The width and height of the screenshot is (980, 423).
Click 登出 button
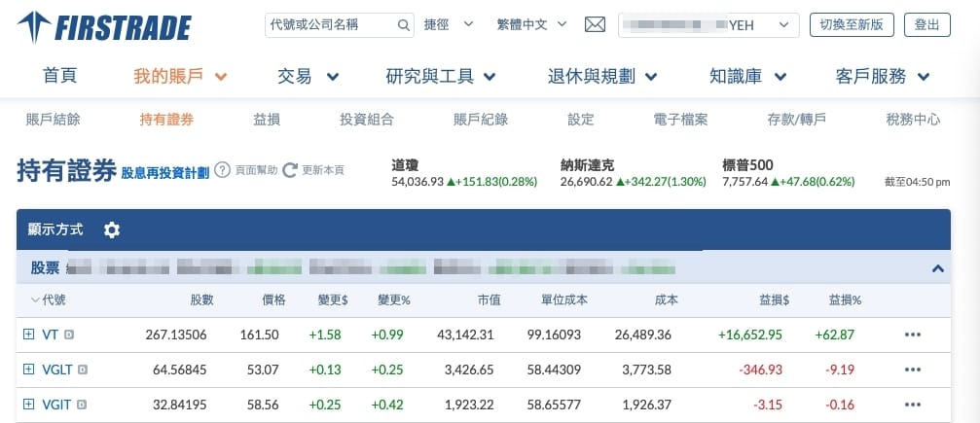click(927, 25)
